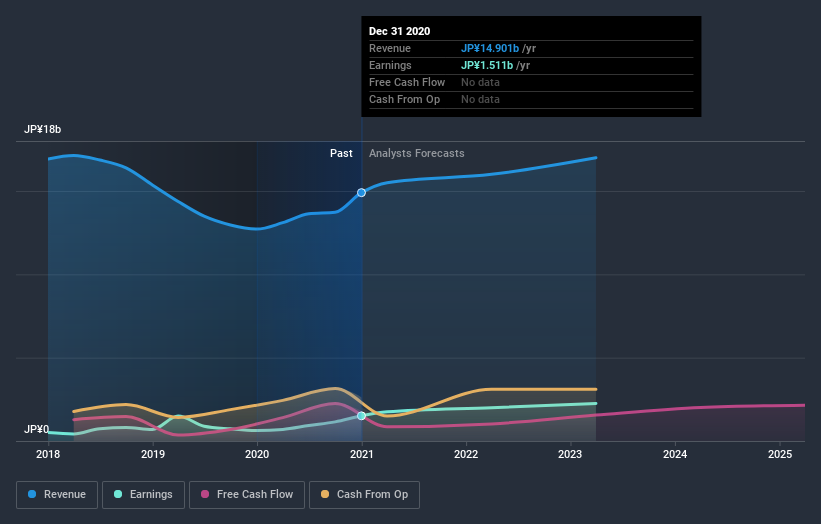Click the 2024 x-axis label
This screenshot has height=524, width=821.
675,454
